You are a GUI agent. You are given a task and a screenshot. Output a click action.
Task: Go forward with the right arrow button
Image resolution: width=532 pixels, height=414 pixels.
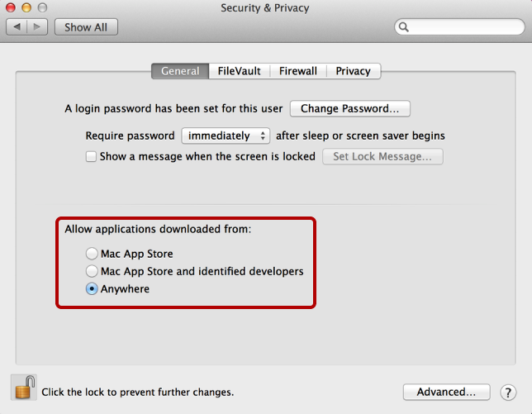38,27
